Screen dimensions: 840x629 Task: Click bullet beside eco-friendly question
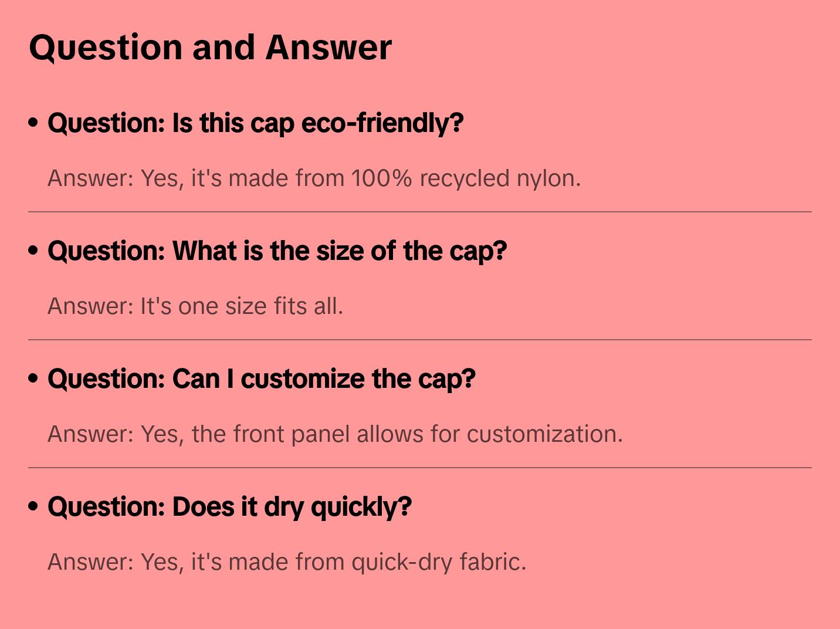pos(33,123)
